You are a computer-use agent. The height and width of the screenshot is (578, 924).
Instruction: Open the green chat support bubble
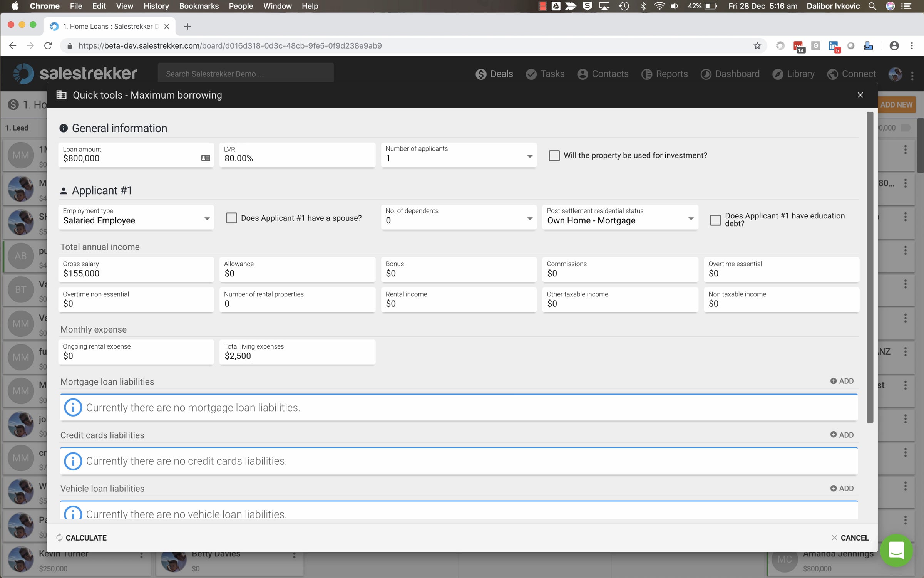896,550
